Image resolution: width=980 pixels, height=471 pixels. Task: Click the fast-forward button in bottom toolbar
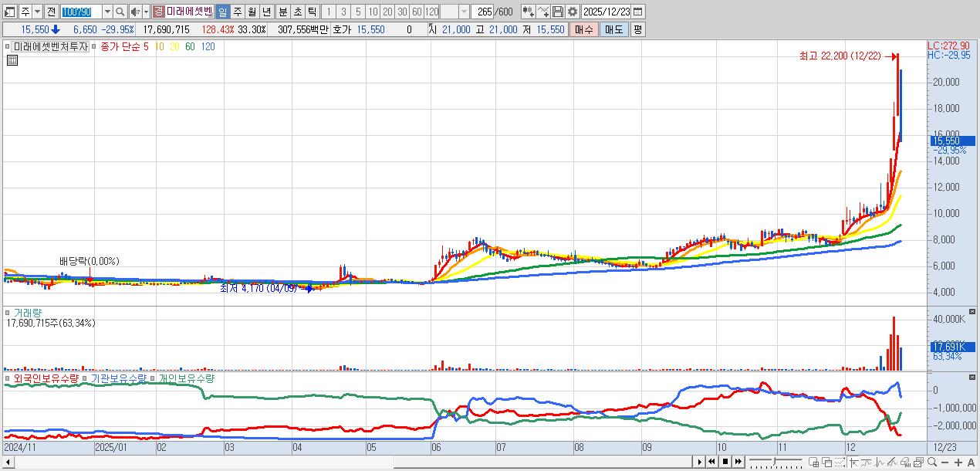point(738,462)
